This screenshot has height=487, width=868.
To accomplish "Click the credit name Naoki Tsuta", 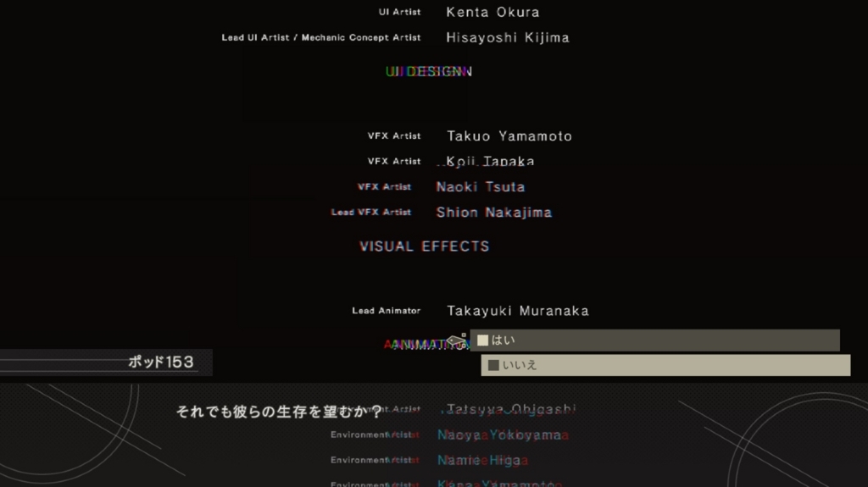I will coord(481,187).
